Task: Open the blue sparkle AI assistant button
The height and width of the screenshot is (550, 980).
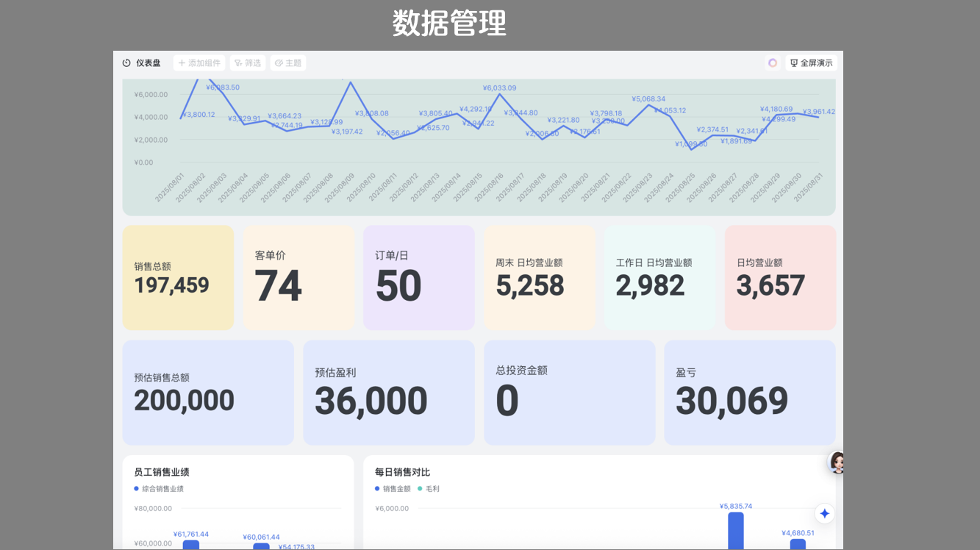Action: coord(824,514)
